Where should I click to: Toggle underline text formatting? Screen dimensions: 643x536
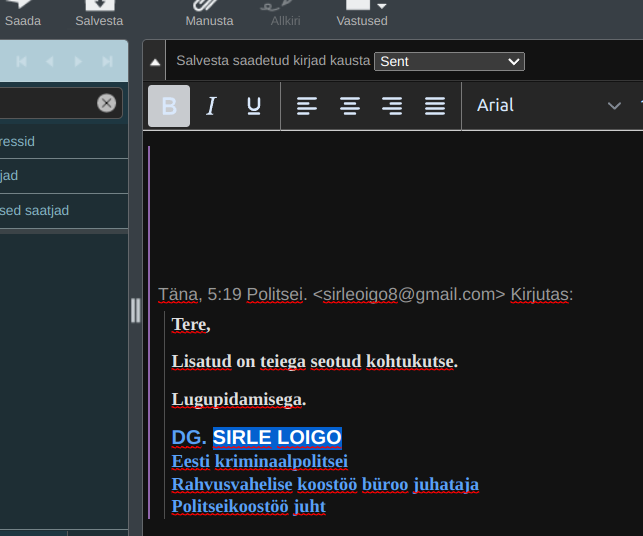tap(254, 106)
